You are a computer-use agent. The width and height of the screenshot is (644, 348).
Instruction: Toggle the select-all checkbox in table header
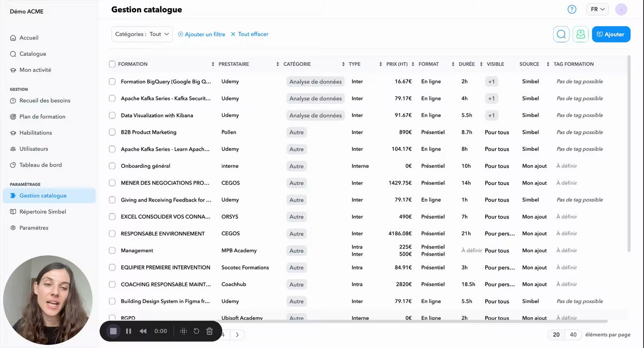tap(112, 64)
